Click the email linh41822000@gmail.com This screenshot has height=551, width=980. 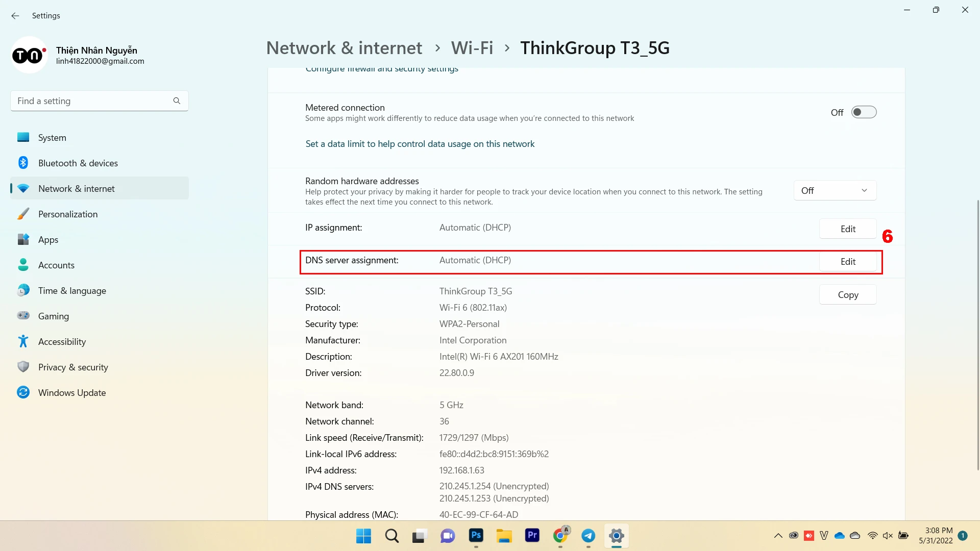(x=100, y=61)
